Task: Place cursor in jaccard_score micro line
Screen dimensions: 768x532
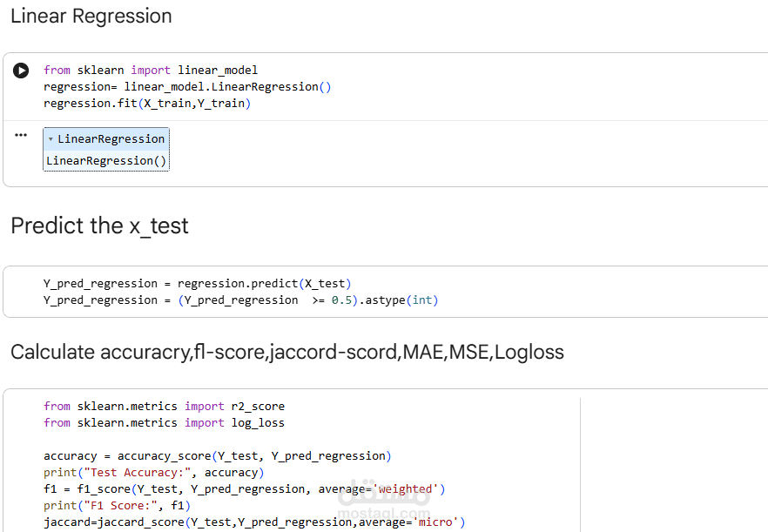Action: 254,522
